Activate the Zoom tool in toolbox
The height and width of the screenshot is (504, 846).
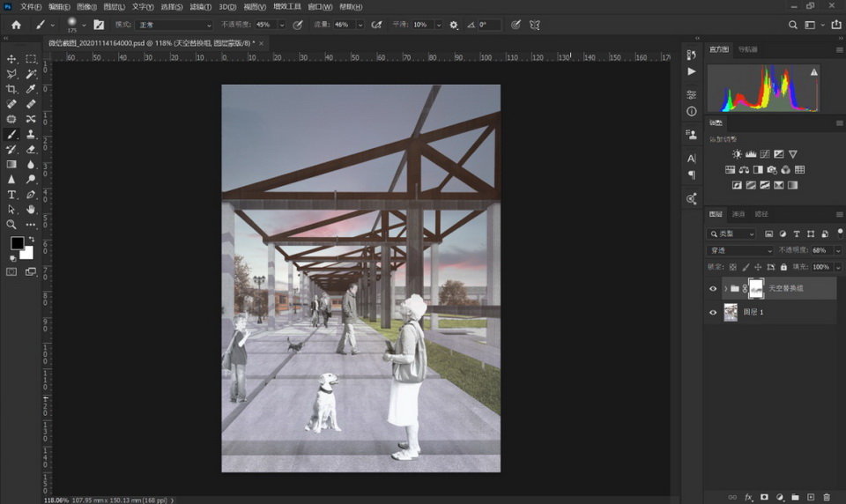(11, 224)
